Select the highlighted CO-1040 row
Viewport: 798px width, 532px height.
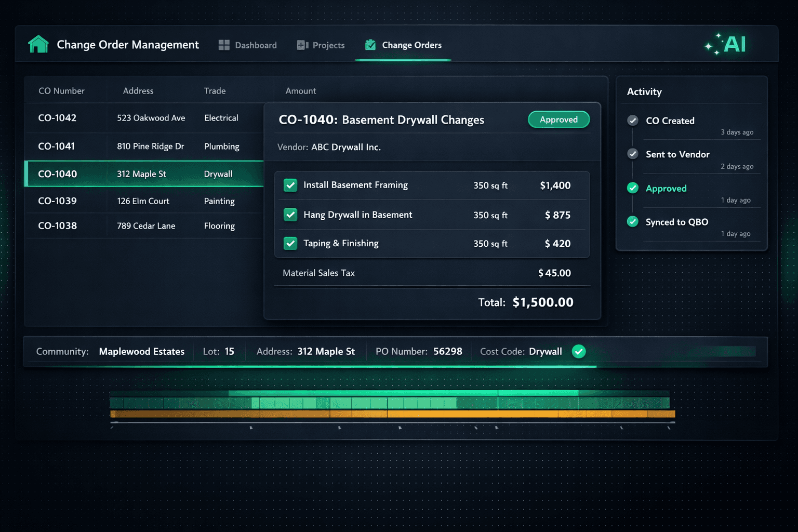[144, 174]
